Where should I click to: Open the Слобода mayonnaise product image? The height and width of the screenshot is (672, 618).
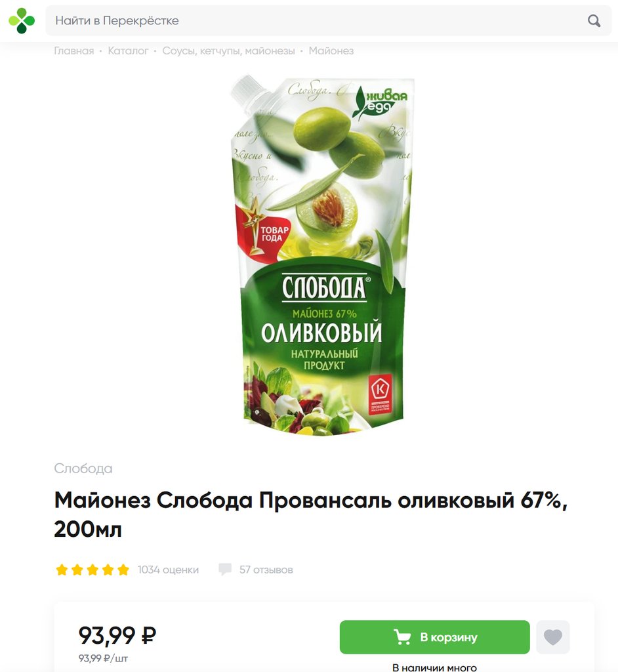[x=322, y=255]
